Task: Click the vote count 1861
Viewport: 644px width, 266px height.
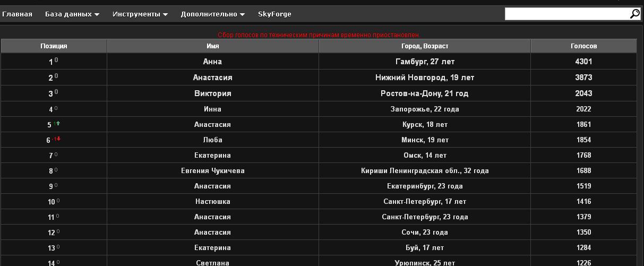Action: [583, 124]
